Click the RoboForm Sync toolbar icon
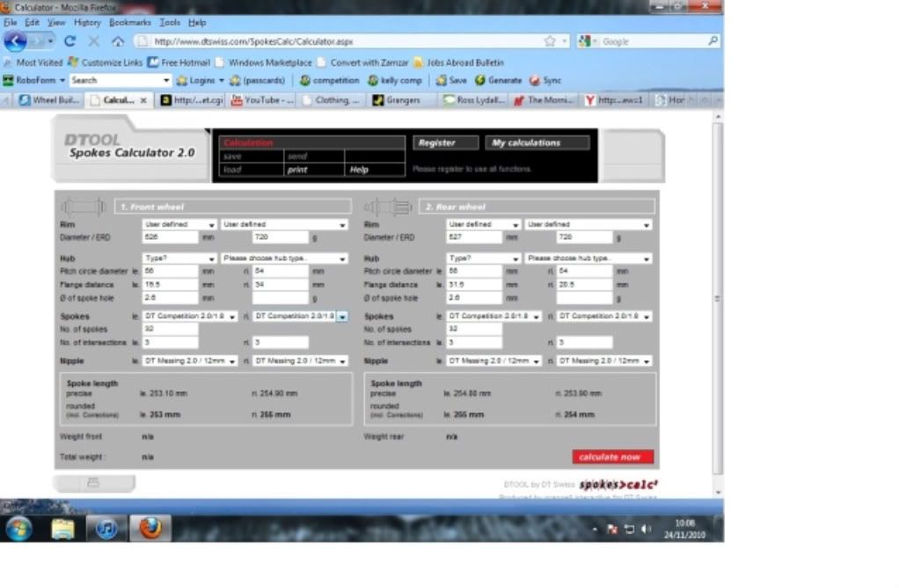This screenshot has width=899, height=588. tap(545, 80)
